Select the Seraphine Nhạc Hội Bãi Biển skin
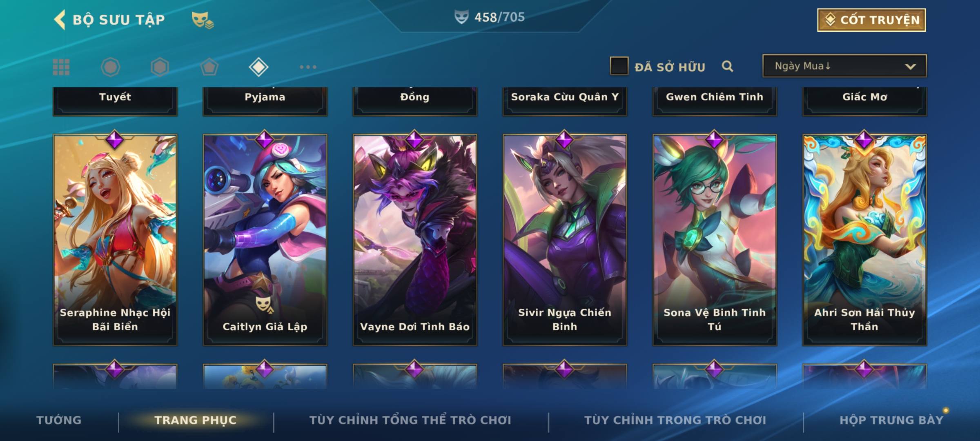 pos(115,240)
